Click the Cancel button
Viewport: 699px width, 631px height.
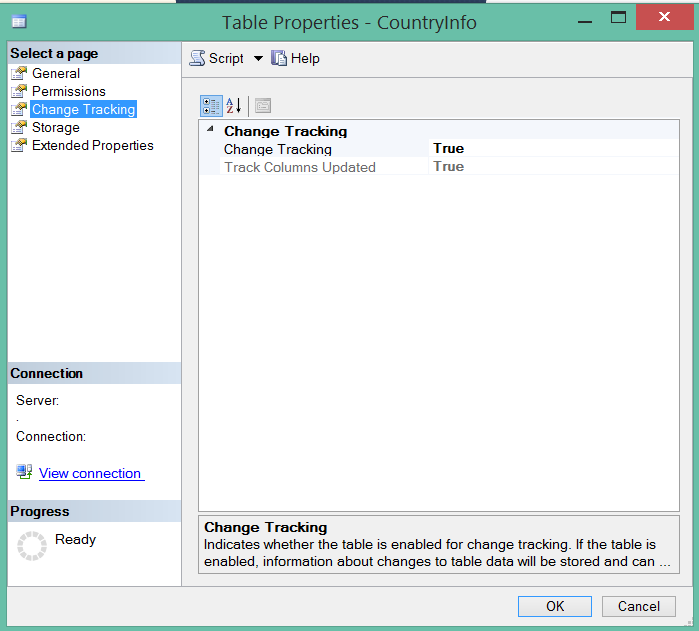coord(638,606)
